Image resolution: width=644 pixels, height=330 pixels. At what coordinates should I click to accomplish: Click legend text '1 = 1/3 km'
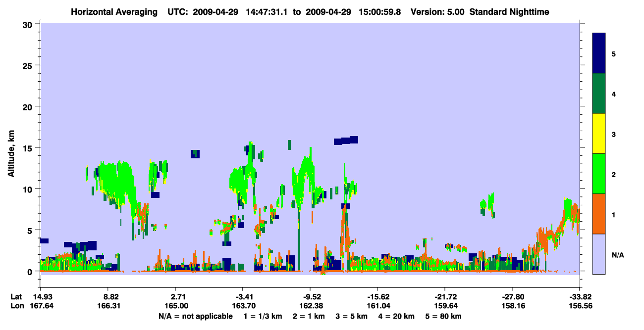(263, 316)
